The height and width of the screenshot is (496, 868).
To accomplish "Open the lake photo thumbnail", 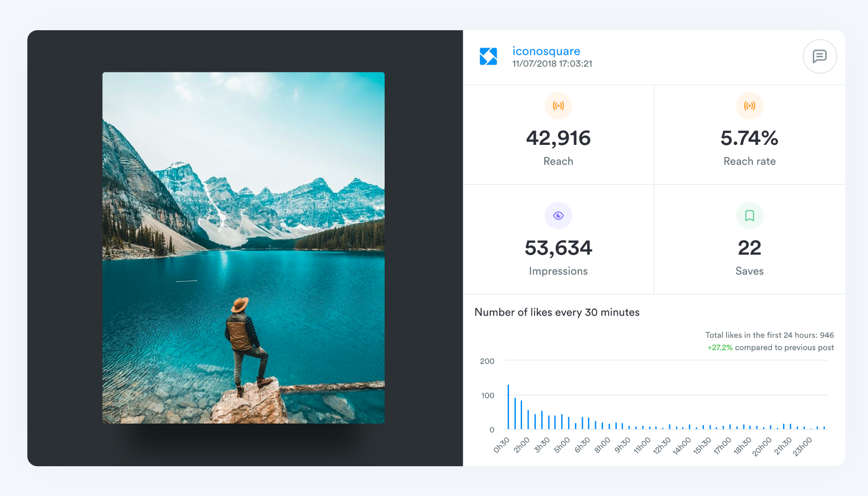I will (x=244, y=248).
